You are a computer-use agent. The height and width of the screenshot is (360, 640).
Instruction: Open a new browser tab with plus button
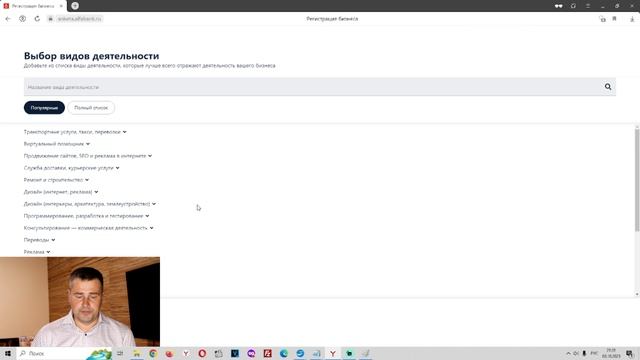75,6
